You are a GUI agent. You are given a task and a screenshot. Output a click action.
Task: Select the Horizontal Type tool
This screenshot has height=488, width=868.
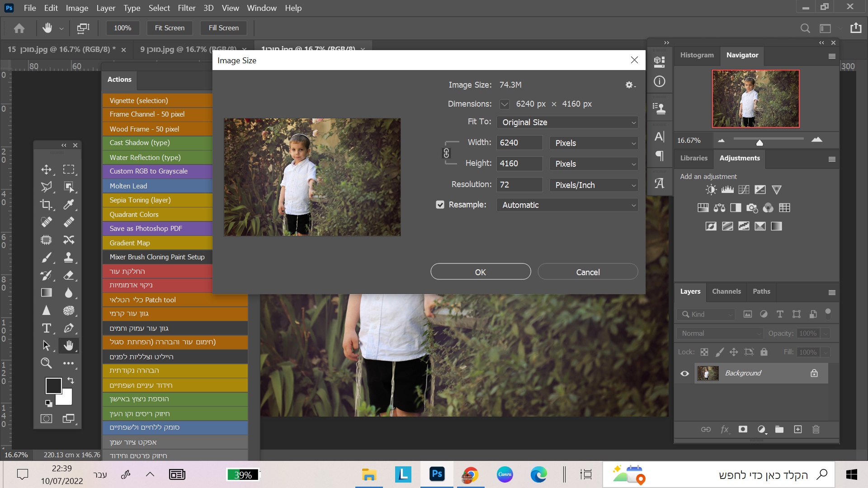[x=46, y=328]
